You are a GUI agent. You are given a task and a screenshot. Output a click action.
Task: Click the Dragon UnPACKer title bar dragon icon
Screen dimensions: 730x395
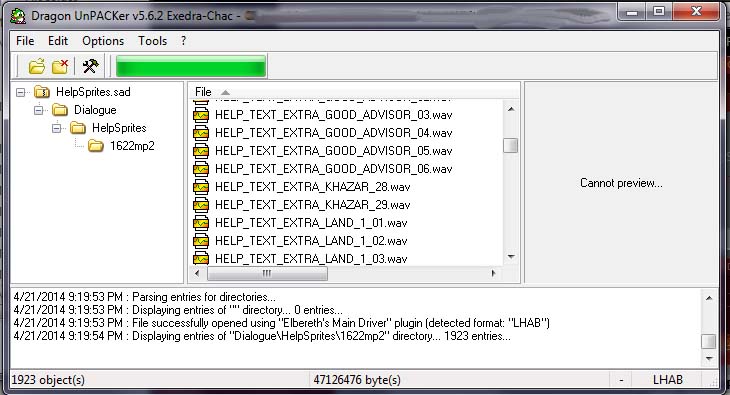tap(19, 16)
